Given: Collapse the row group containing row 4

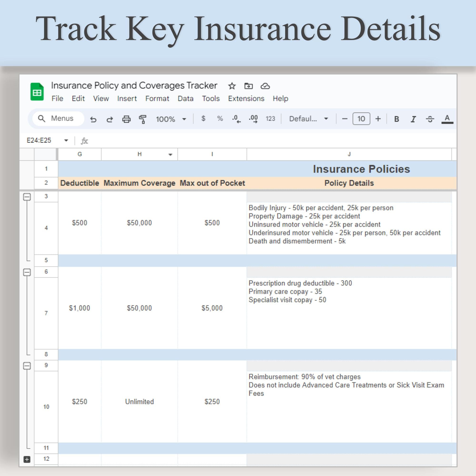Looking at the screenshot, I should point(27,197).
